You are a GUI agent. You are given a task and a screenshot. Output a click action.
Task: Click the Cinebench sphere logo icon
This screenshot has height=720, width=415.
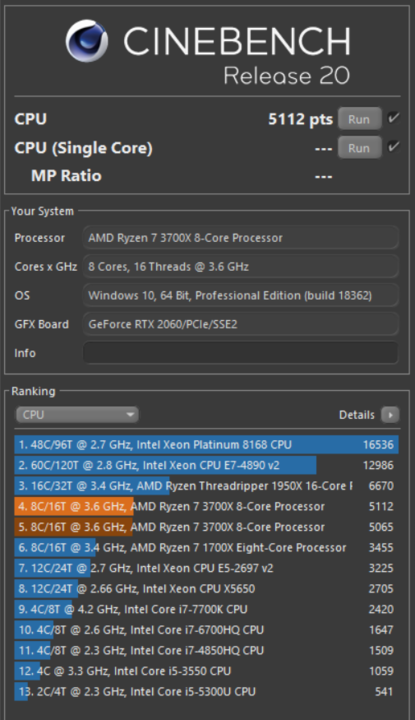click(x=87, y=41)
